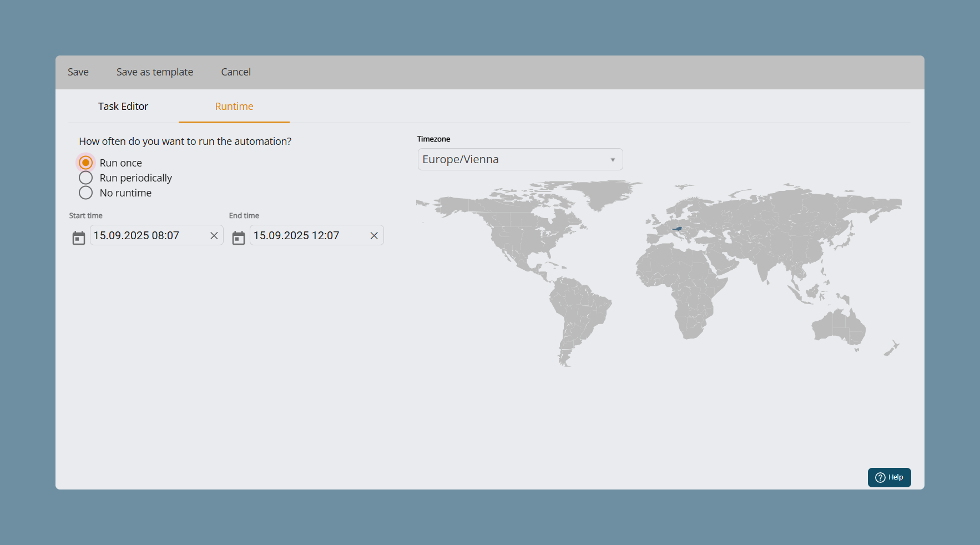The image size is (980, 545).
Task: Switch to the Runtime tab
Action: pyautogui.click(x=234, y=107)
